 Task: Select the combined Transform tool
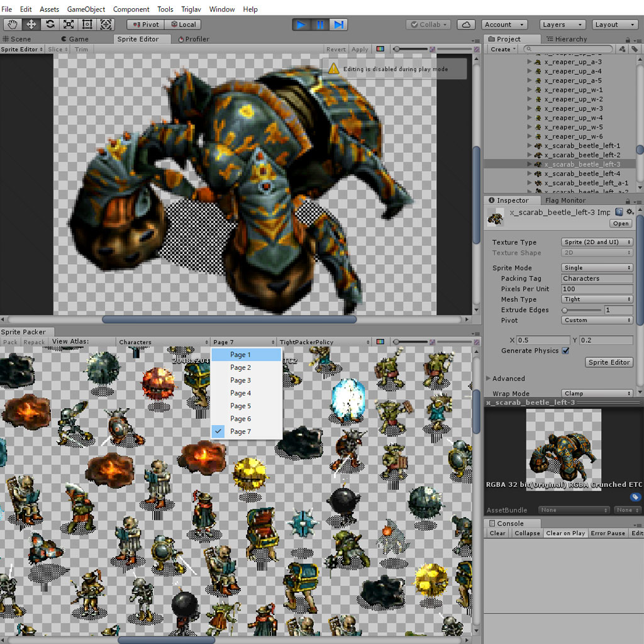tap(106, 25)
